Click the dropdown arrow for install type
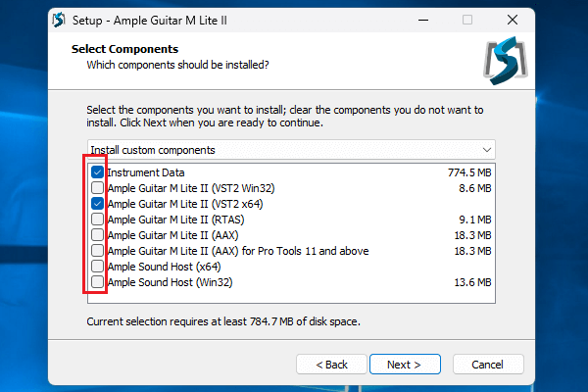Viewport: 588px width, 392px height. coord(487,150)
